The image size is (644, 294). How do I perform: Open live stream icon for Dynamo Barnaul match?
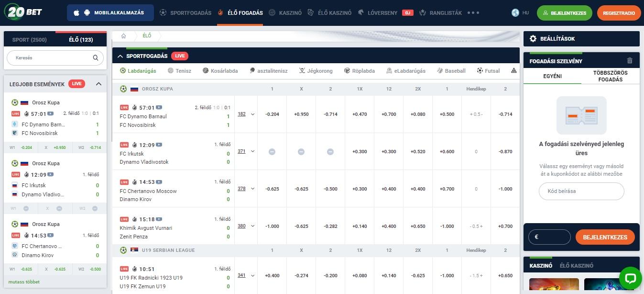159,108
